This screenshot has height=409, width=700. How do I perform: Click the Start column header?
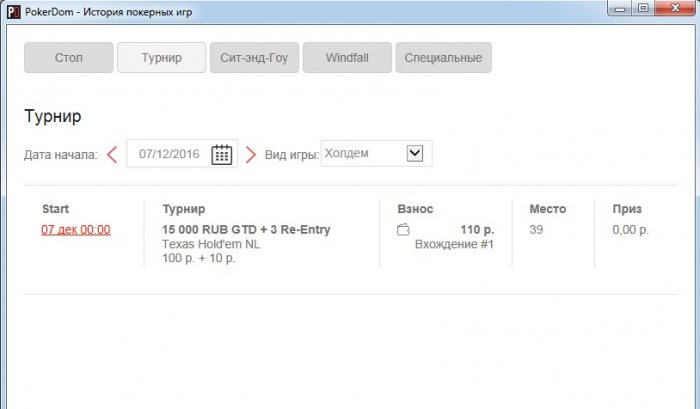[x=55, y=209]
